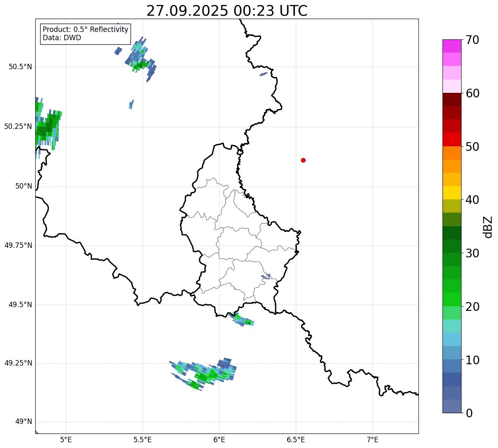Click the 50 value on colorbar
Viewport: 498px width, 448px height.
point(472,147)
